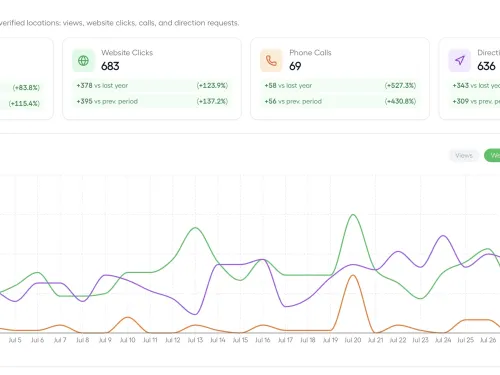The image size is (500, 375).
Task: Click the green line peak at Jul 20
Action: 353,215
